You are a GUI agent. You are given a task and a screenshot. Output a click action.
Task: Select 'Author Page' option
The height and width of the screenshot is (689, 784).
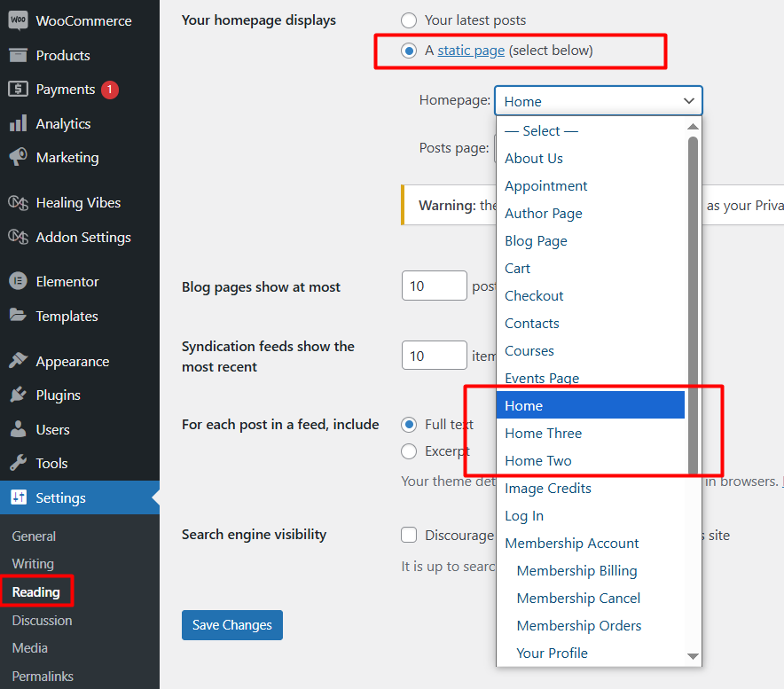(591, 214)
